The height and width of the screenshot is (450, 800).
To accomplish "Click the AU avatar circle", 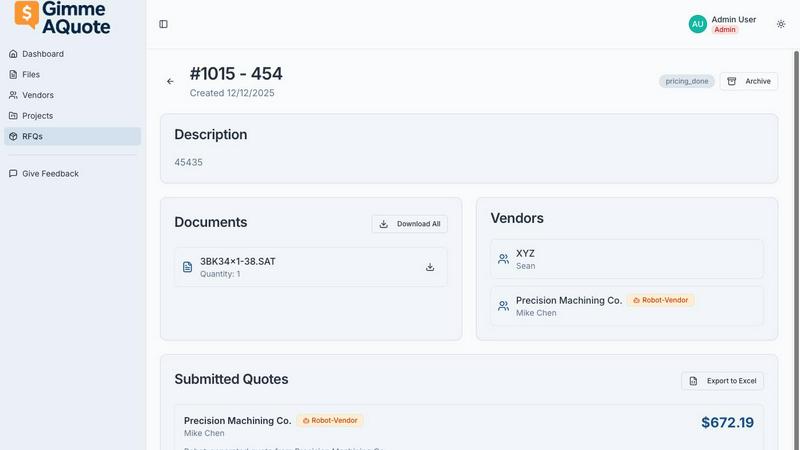I will [x=697, y=24].
